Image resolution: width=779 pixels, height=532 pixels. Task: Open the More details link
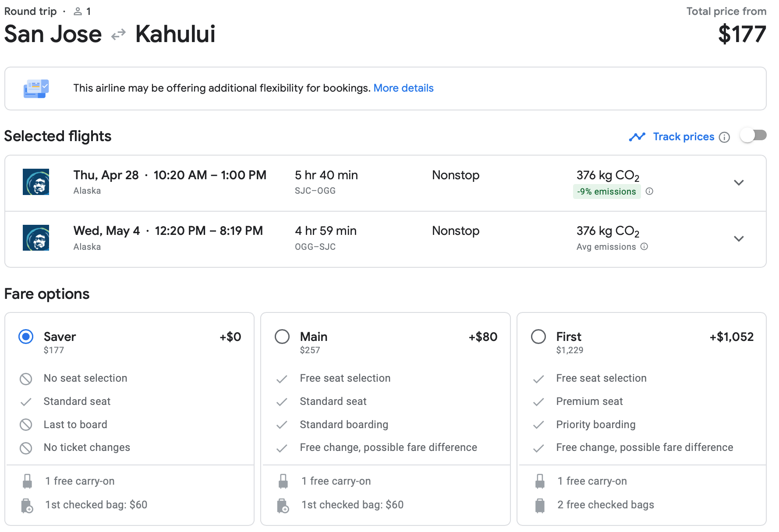(x=403, y=88)
